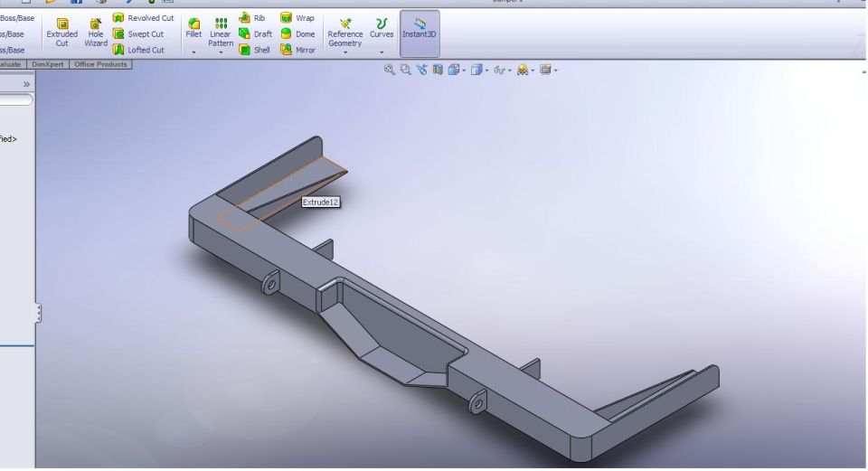
Task: Toggle Instant3D mode off
Action: pos(420,33)
